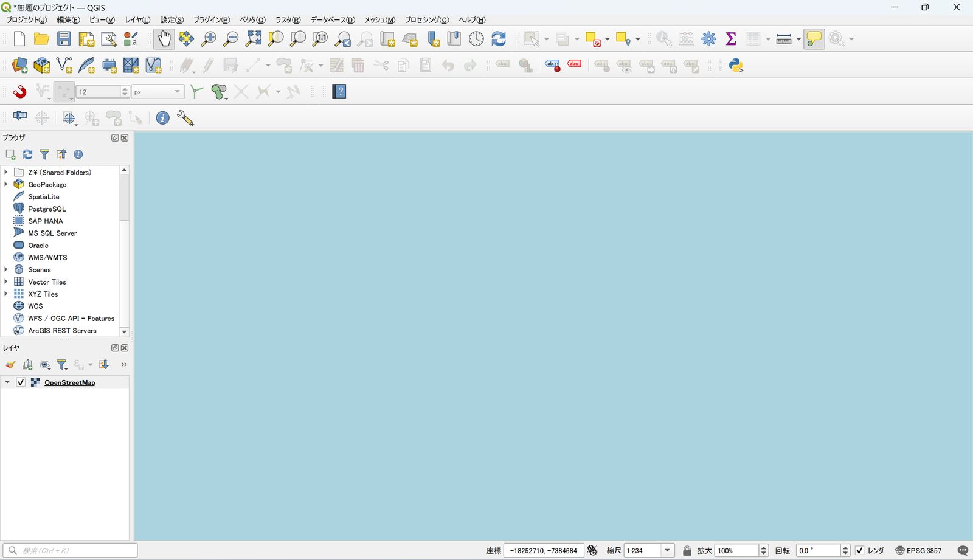Collapse the OpenStreetMap layer entry

(7, 382)
